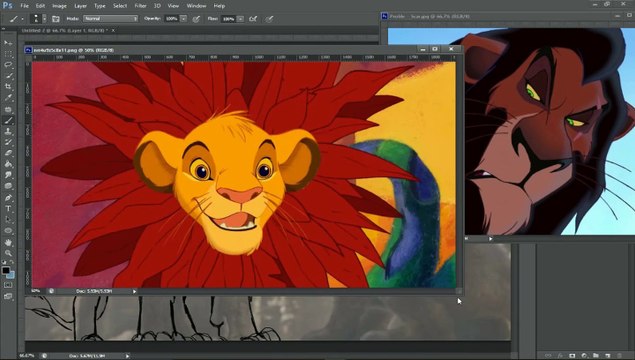Open the Flow slider dropdown arrow
Image resolution: width=635 pixels, height=360 pixels.
240,19
